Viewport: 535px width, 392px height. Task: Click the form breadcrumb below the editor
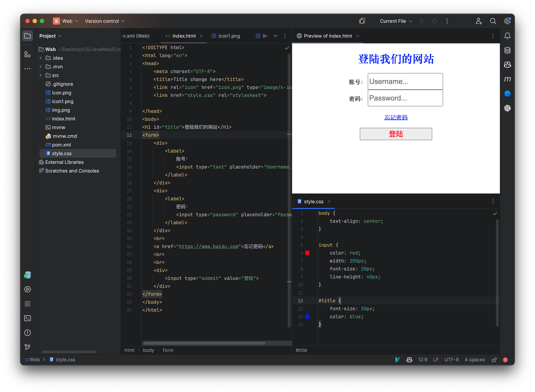point(168,350)
